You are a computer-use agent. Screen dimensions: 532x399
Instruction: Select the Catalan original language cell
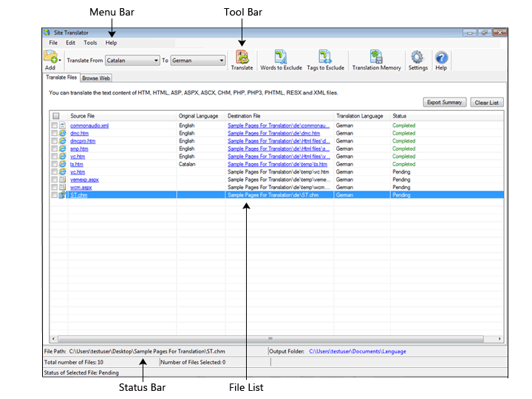(187, 164)
